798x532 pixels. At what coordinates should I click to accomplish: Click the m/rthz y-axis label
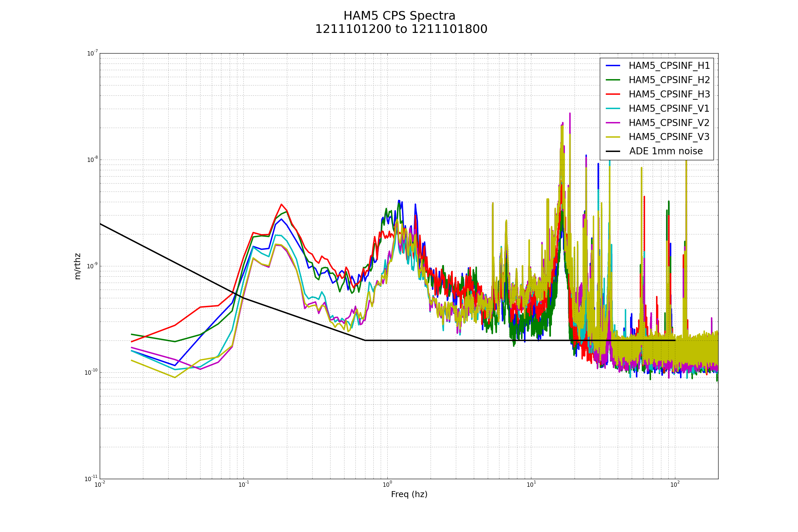click(78, 266)
